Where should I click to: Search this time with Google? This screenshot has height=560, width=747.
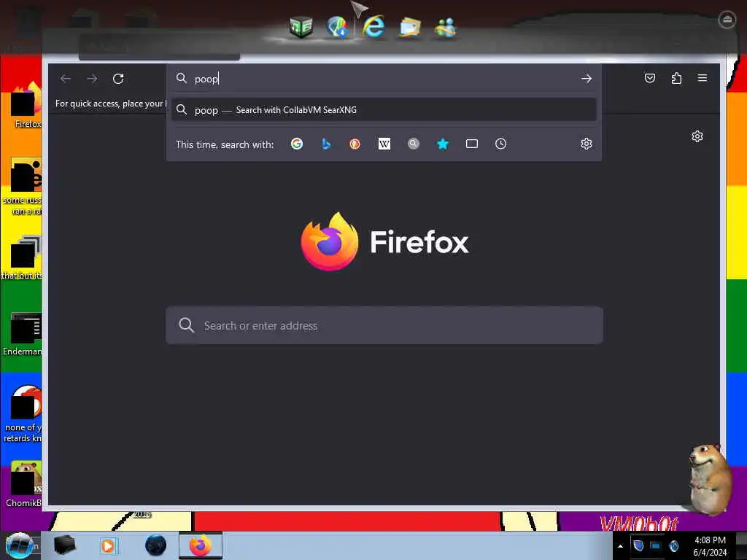(297, 144)
